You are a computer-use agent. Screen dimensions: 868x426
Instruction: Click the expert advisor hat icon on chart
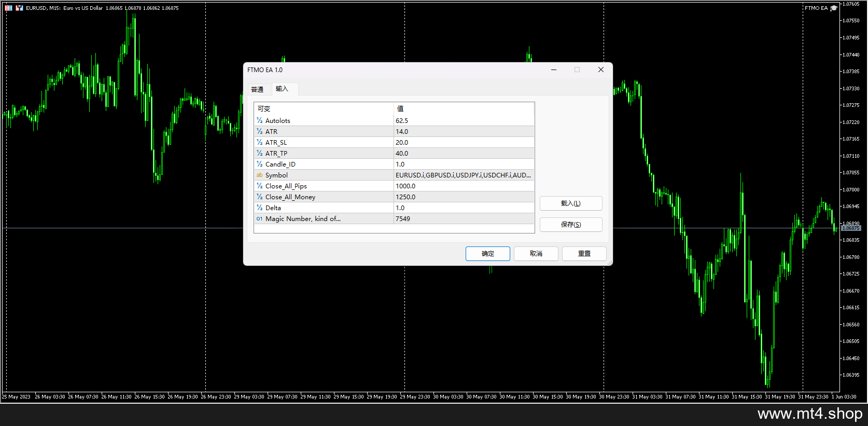834,8
